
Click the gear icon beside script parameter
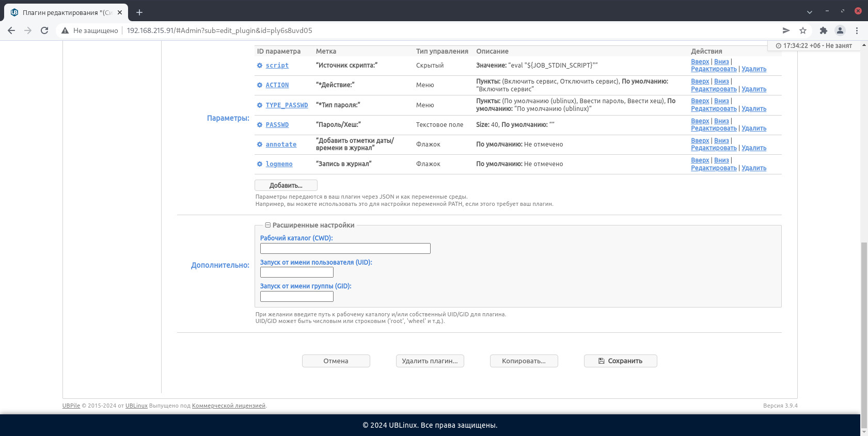click(x=260, y=66)
